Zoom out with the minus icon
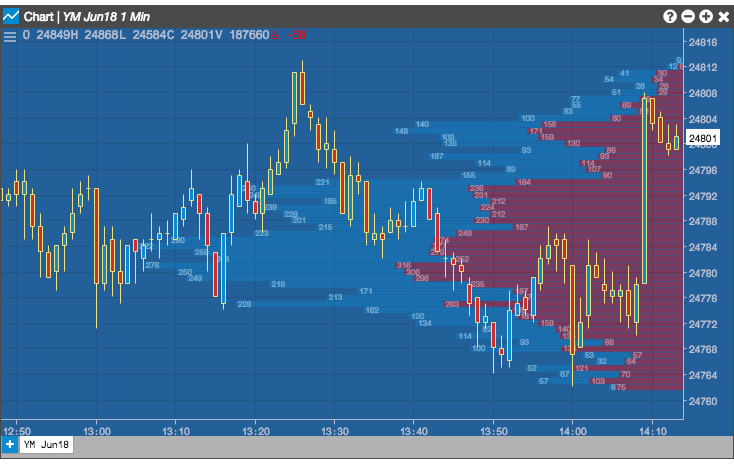This screenshot has height=468, width=734. (x=688, y=17)
